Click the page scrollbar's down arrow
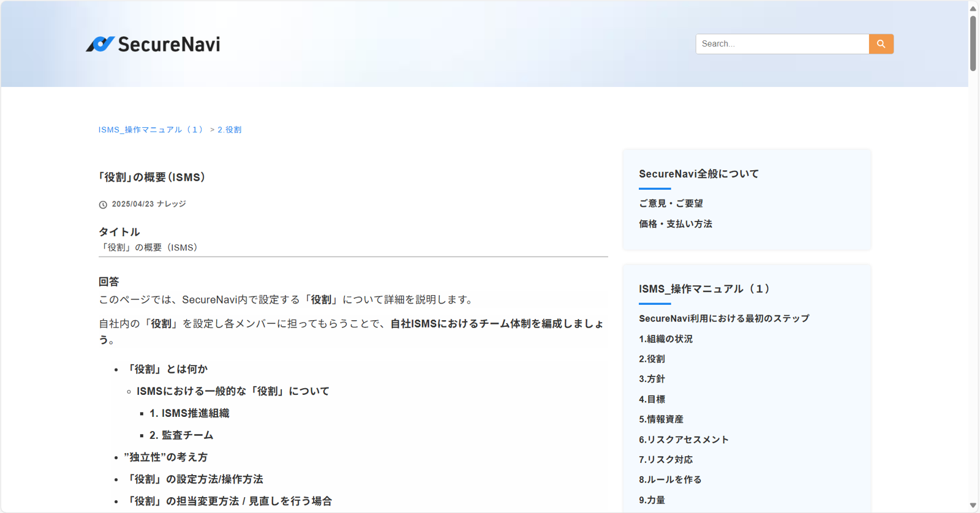 pyautogui.click(x=973, y=506)
